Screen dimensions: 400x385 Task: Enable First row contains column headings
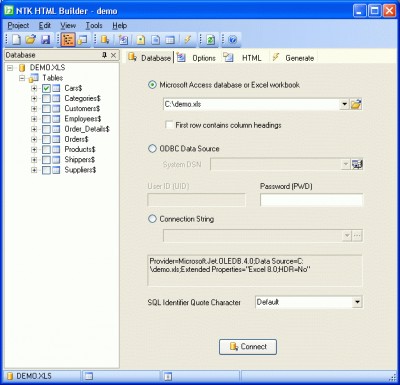tap(169, 125)
